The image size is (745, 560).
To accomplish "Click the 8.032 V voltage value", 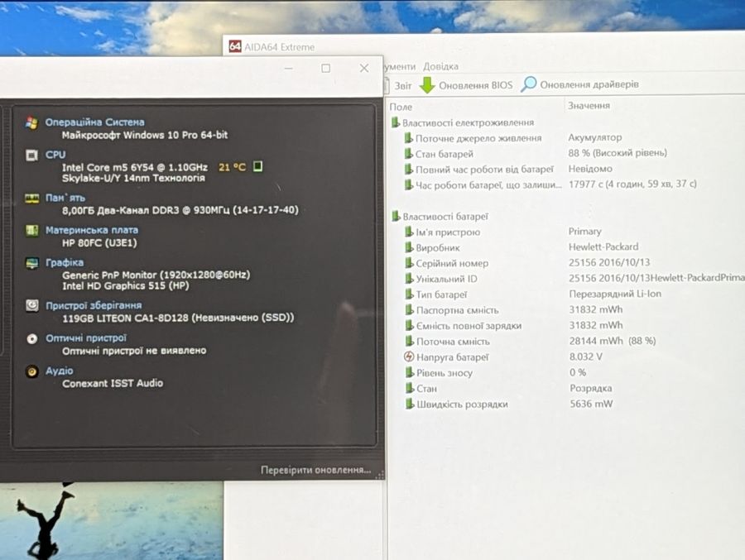I will pyautogui.click(x=585, y=357).
